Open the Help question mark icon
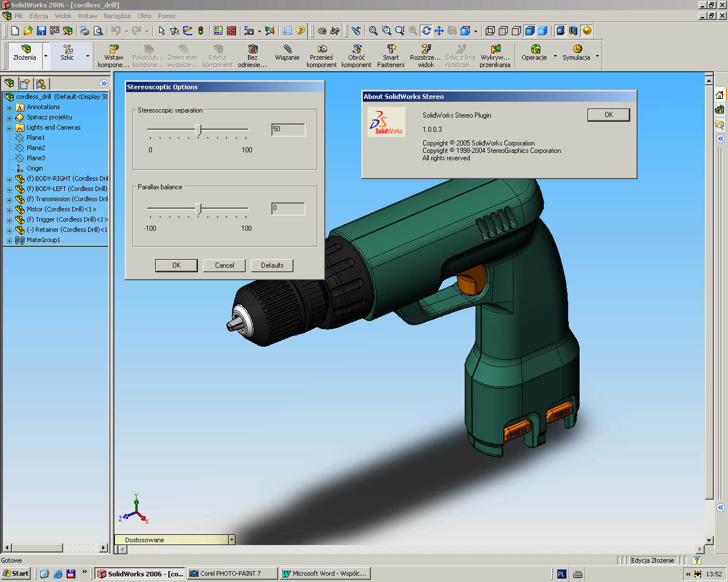The height and width of the screenshot is (582, 728). (300, 31)
